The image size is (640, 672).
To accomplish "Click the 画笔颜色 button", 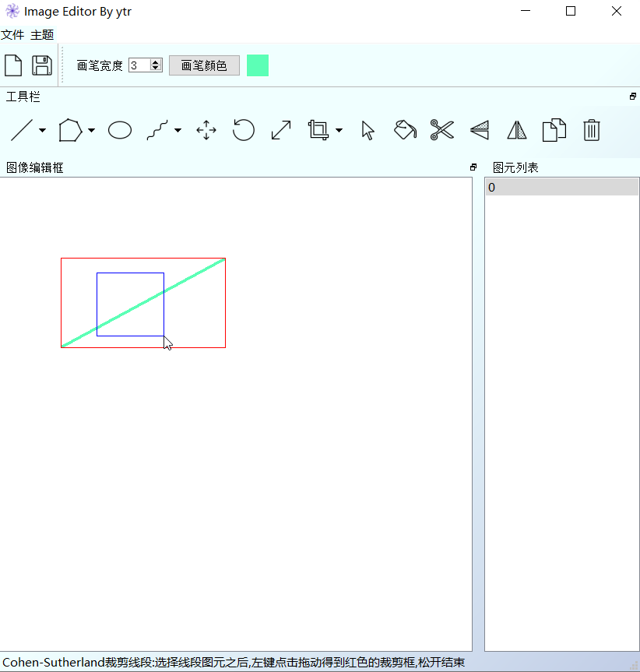I will 204,65.
